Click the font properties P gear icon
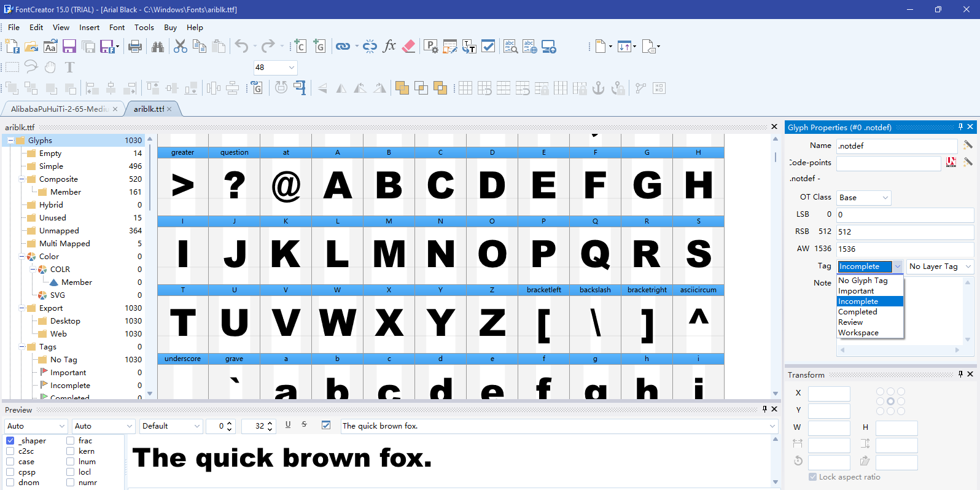 coord(431,46)
